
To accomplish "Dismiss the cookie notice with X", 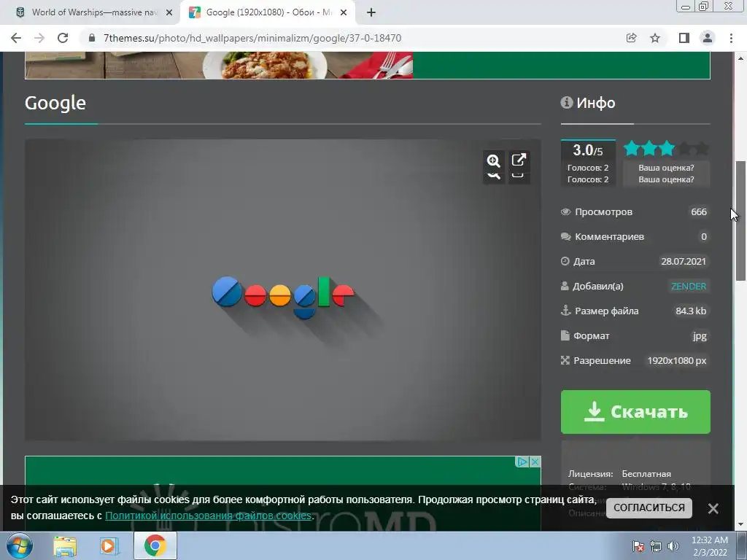I will point(713,508).
